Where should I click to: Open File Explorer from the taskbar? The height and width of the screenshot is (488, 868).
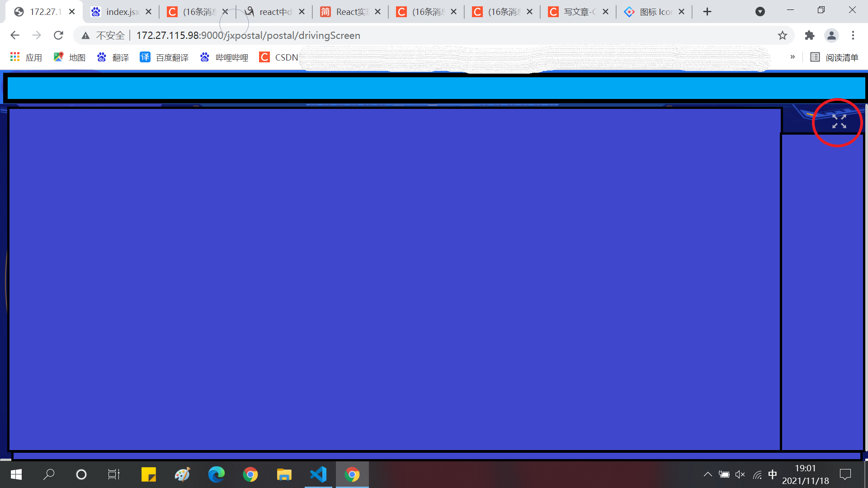click(284, 474)
